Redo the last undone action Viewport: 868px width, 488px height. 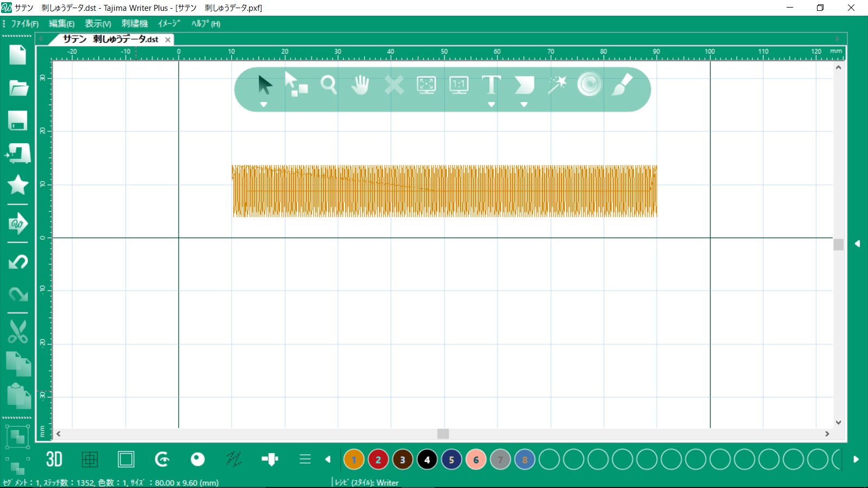18,294
